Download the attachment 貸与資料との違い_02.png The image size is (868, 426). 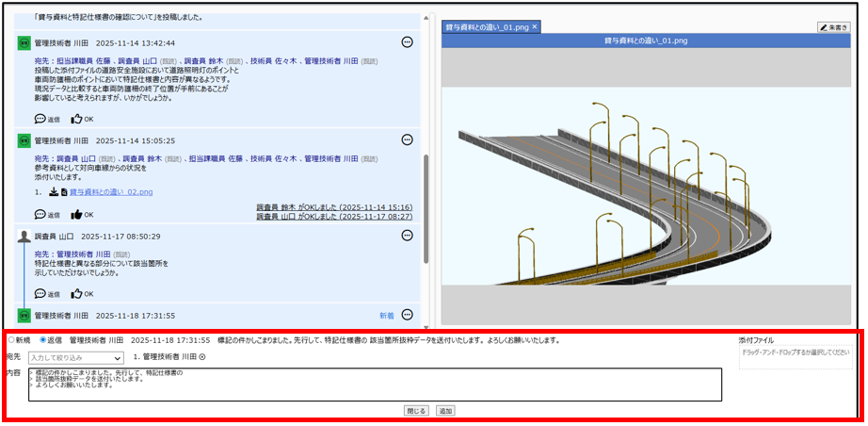point(53,192)
